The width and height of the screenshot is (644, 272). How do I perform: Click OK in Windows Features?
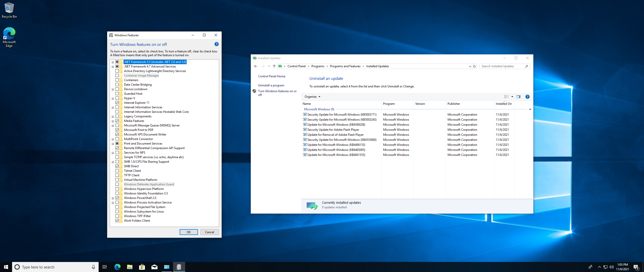tap(189, 232)
